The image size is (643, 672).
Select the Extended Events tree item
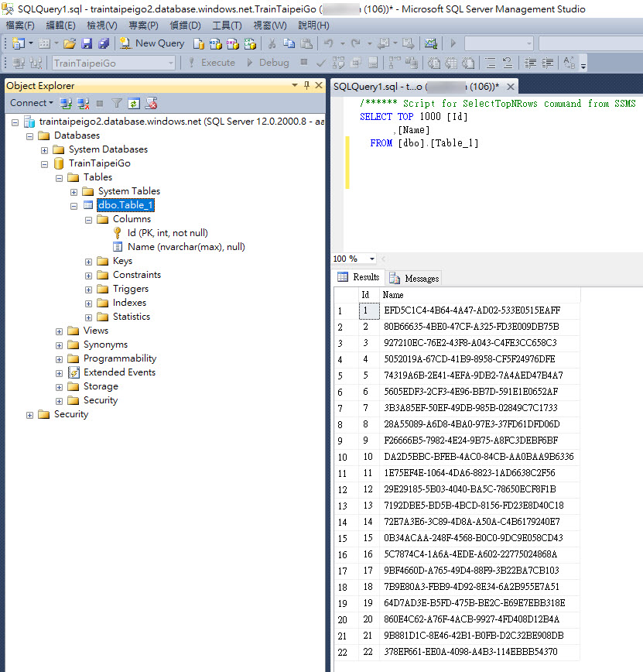(119, 372)
